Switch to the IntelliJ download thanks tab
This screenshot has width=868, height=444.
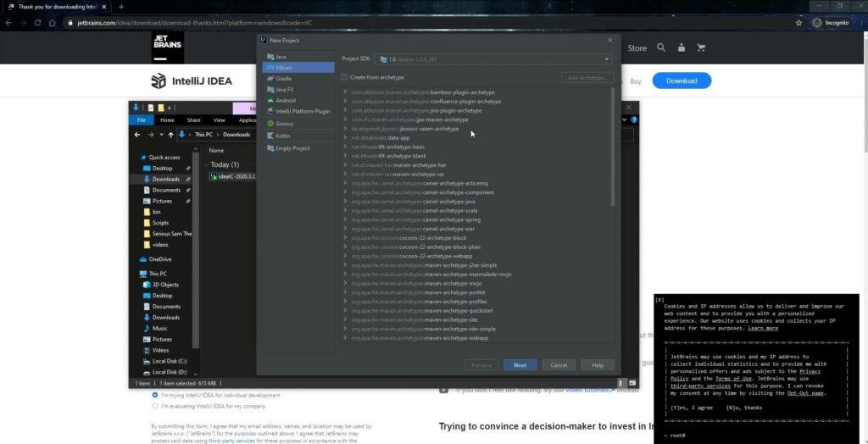tap(57, 7)
